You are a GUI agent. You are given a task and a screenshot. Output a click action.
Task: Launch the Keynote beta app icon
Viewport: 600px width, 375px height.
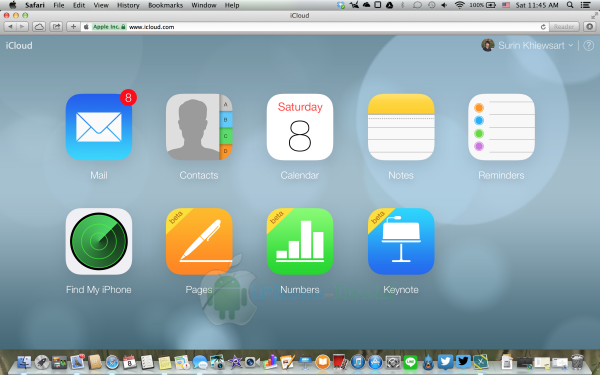401,241
